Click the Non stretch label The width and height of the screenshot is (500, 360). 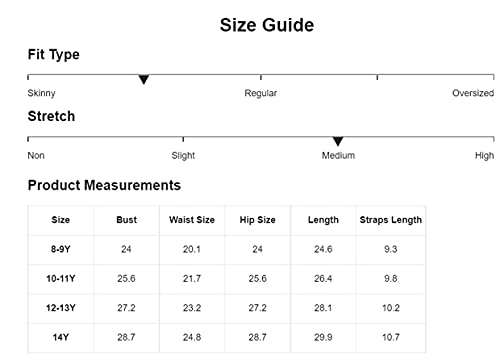[36, 155]
